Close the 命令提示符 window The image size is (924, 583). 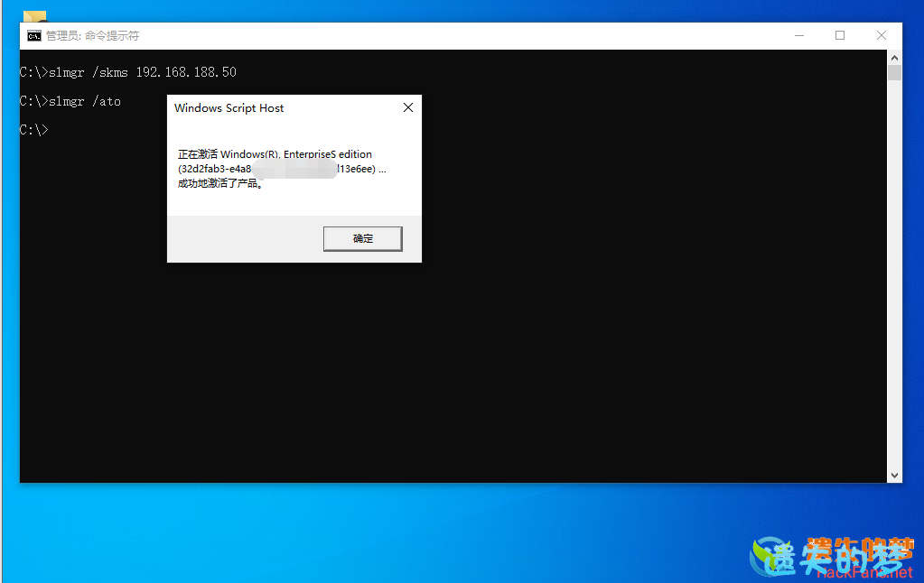[x=881, y=35]
